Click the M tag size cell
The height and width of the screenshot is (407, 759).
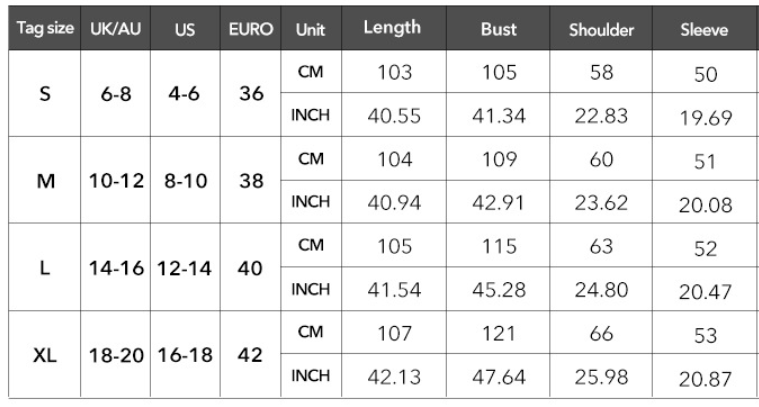(44, 181)
